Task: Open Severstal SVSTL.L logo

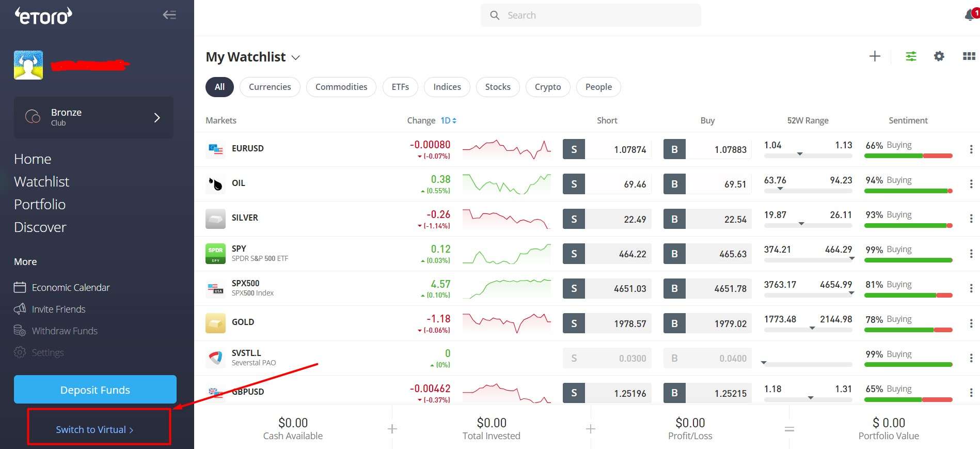Action: click(215, 358)
